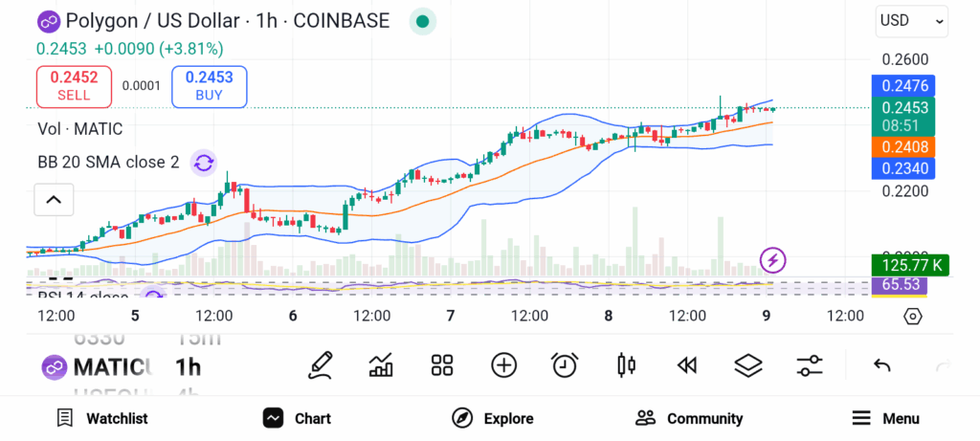Toggle the market status green dot

coord(422,21)
